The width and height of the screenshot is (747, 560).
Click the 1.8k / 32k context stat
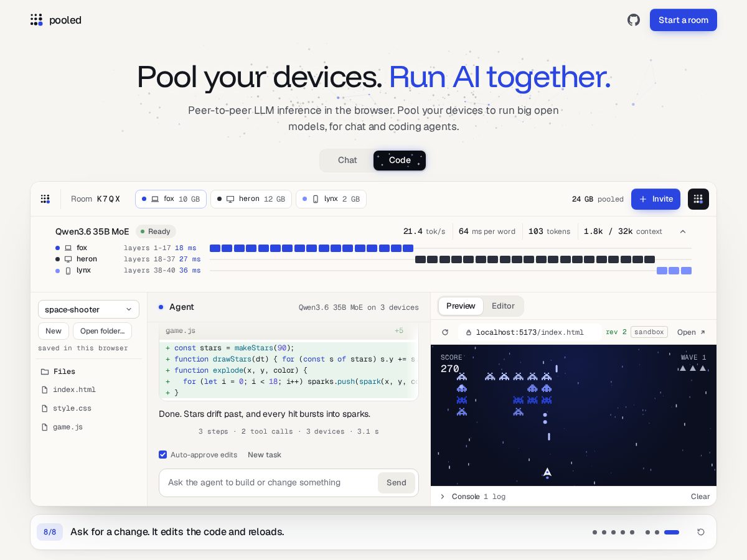click(622, 231)
